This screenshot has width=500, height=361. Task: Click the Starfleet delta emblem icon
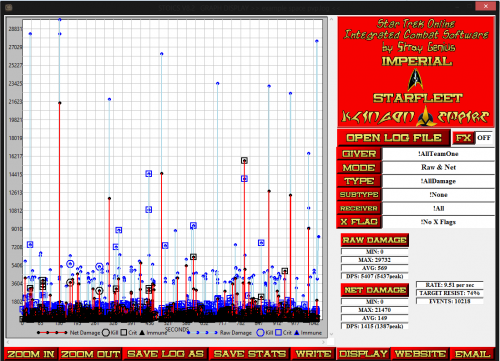tap(416, 79)
